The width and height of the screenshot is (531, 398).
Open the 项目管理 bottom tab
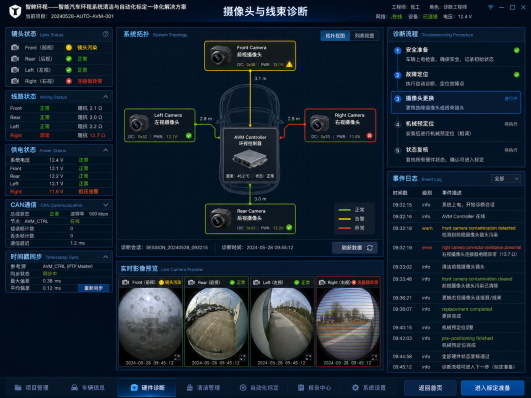click(x=31, y=387)
